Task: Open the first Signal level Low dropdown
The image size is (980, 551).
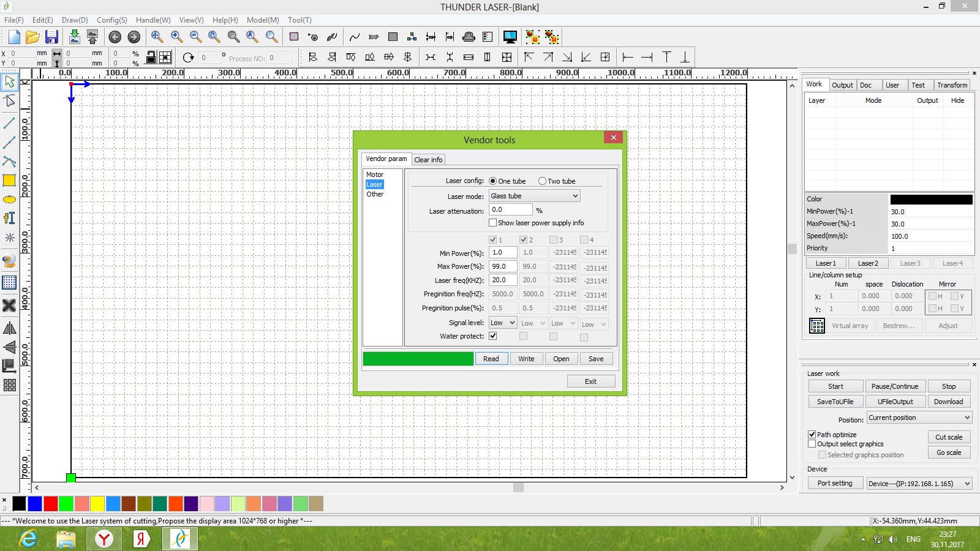Action: [503, 323]
